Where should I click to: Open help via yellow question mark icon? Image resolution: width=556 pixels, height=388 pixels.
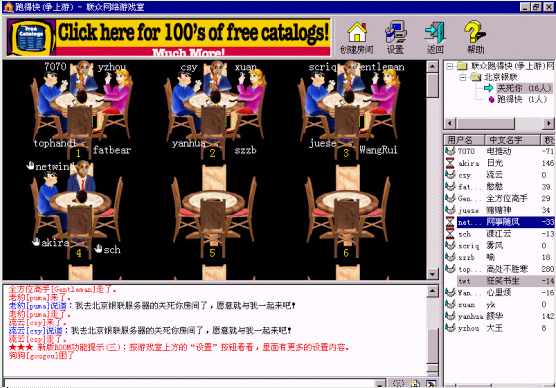click(x=475, y=33)
